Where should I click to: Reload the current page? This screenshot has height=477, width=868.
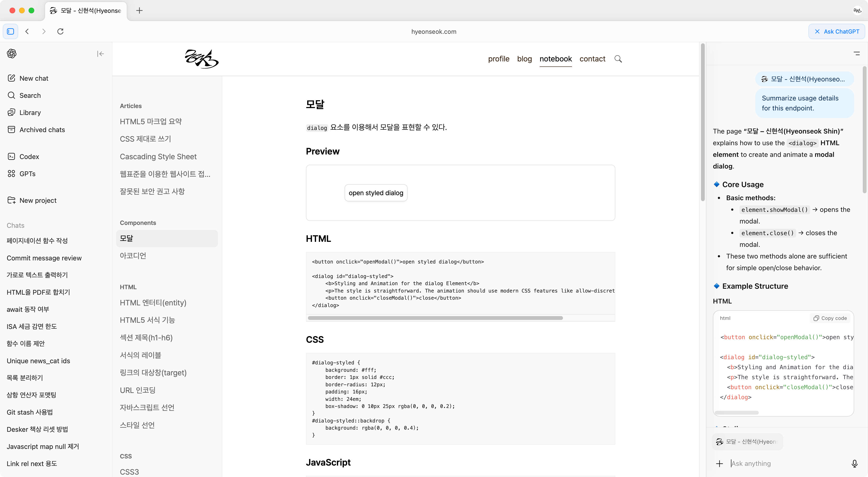point(60,31)
